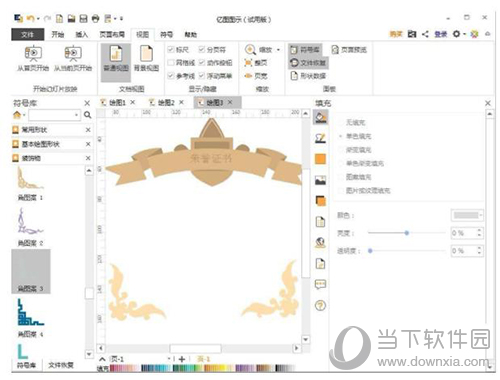Switch to the Page layout (页面布局) tab

112,34
